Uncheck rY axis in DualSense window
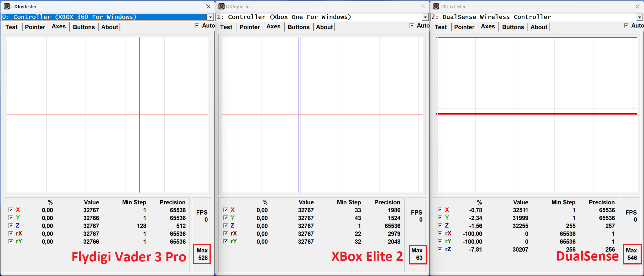The height and width of the screenshot is (276, 644). 440,241
